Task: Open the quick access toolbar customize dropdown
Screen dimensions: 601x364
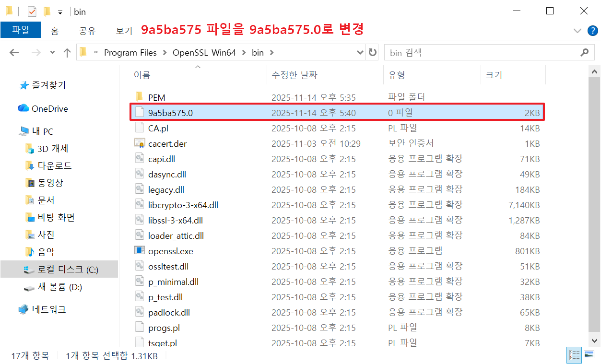Action: click(x=60, y=12)
